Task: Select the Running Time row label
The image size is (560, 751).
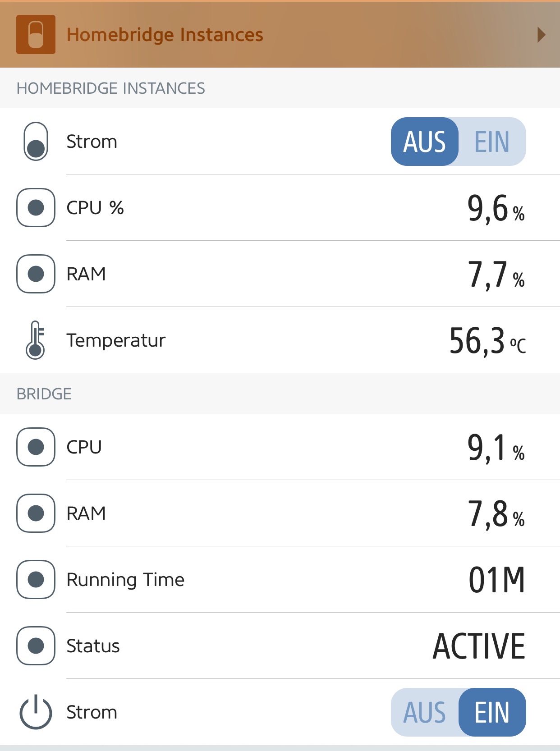Action: pyautogui.click(x=125, y=580)
